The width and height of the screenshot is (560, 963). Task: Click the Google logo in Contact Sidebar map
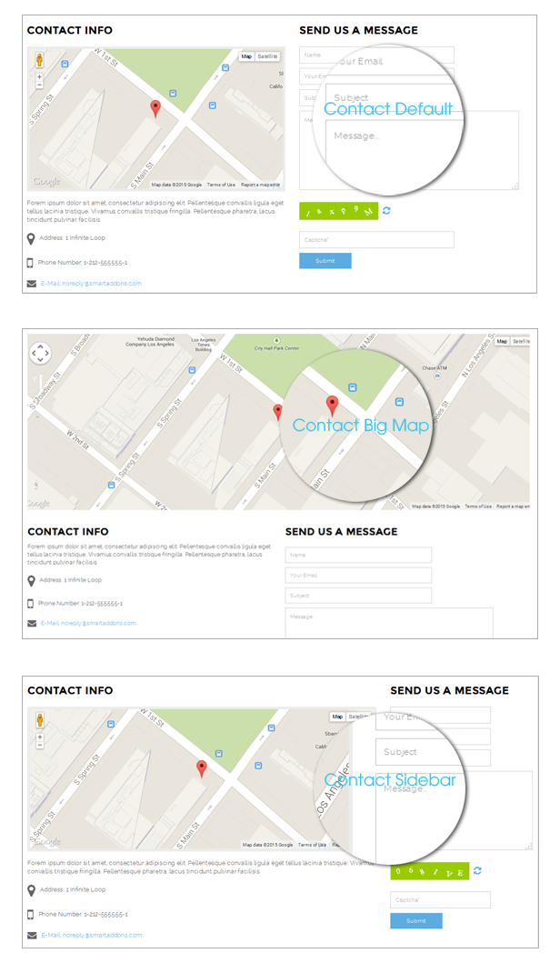(x=46, y=841)
